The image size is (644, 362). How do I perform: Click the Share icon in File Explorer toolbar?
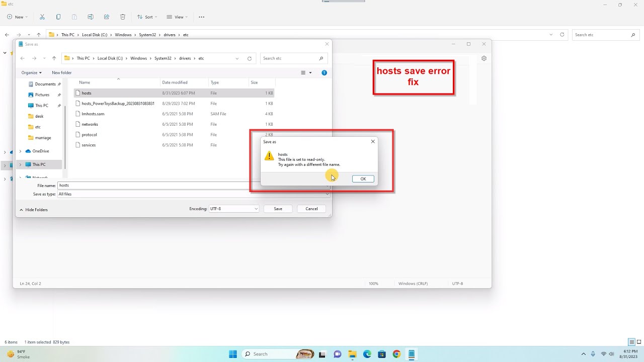[x=107, y=17]
